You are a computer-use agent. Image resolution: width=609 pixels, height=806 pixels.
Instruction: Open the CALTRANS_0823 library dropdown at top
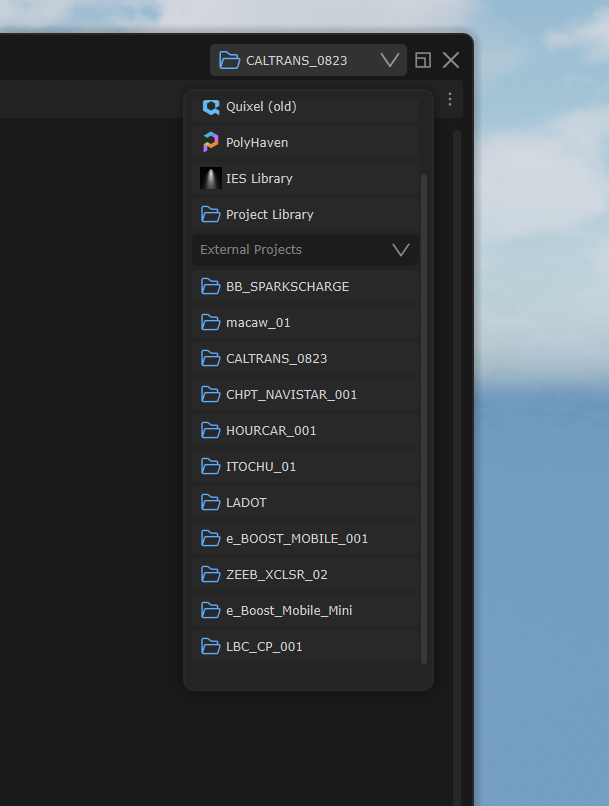pyautogui.click(x=308, y=60)
